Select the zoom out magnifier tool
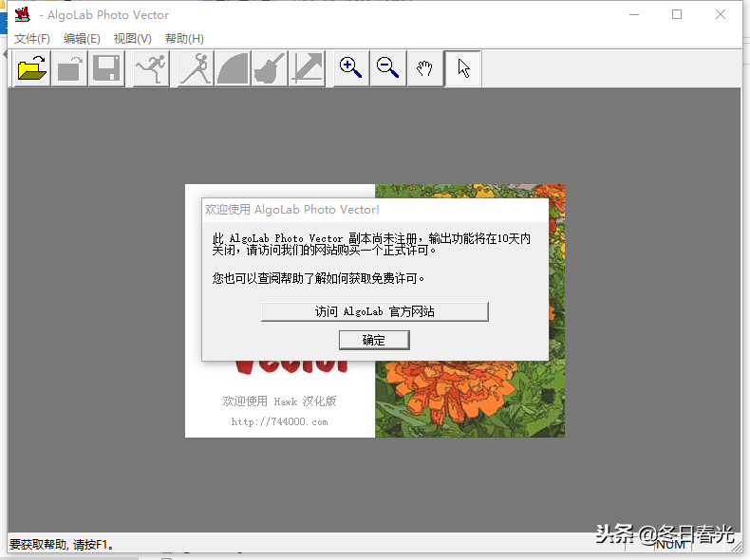Image resolution: width=750 pixels, height=560 pixels. pos(388,68)
